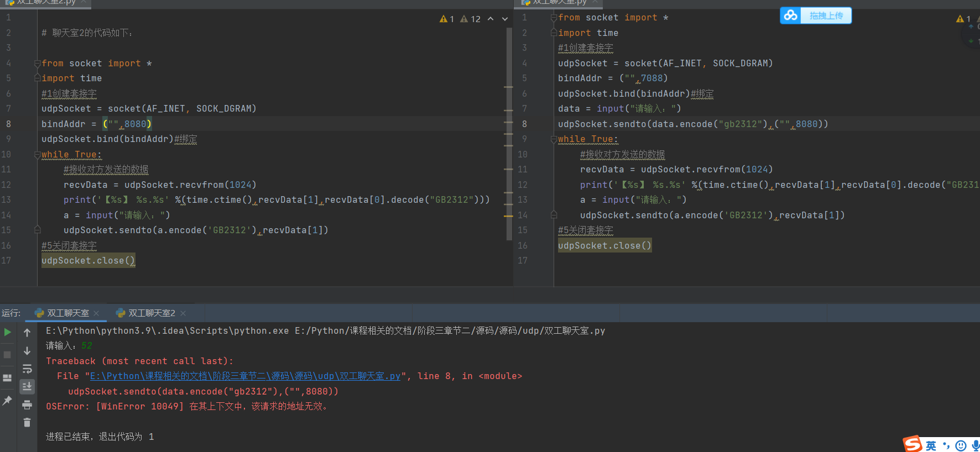Collapse the imports fold at right editor line 1
Image resolution: width=980 pixels, height=452 pixels.
[x=554, y=18]
